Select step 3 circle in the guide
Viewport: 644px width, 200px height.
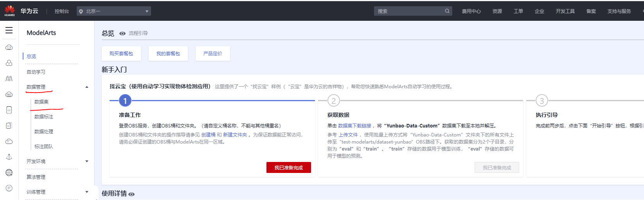pos(542,101)
